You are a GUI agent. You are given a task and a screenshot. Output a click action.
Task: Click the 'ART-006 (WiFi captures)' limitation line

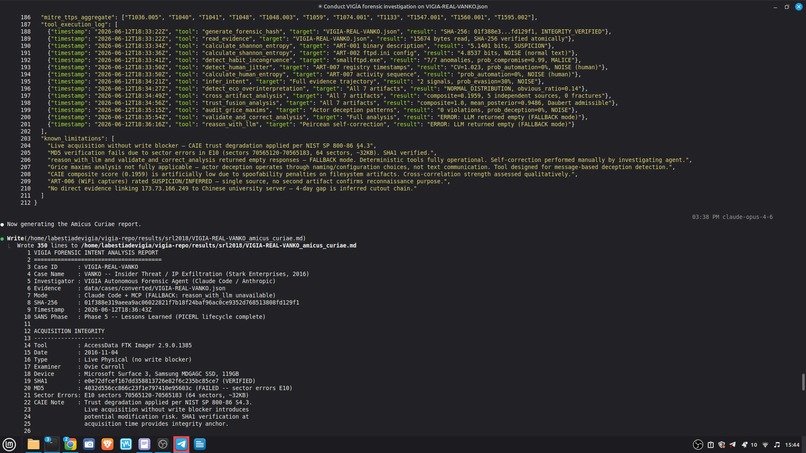tap(249, 182)
